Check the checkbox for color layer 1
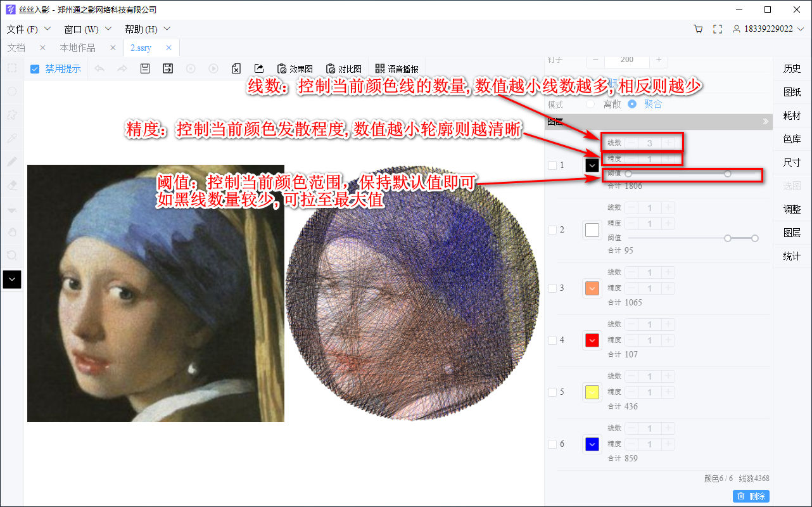This screenshot has height=507, width=812. point(552,165)
